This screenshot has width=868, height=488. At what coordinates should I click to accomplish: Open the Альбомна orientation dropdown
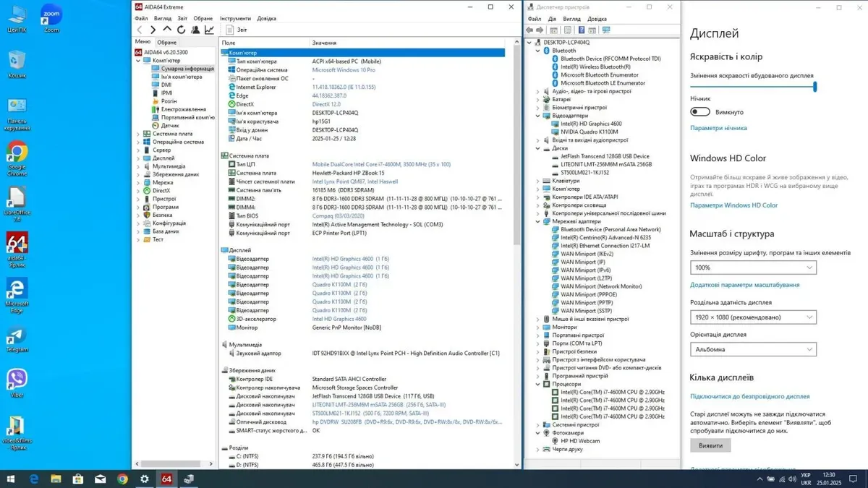(x=752, y=349)
